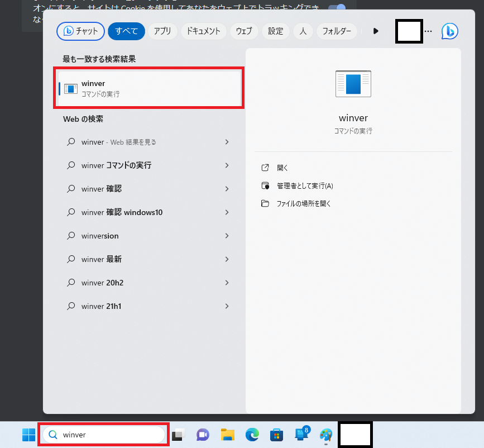Select the ドキュメント filter tab

tap(203, 31)
